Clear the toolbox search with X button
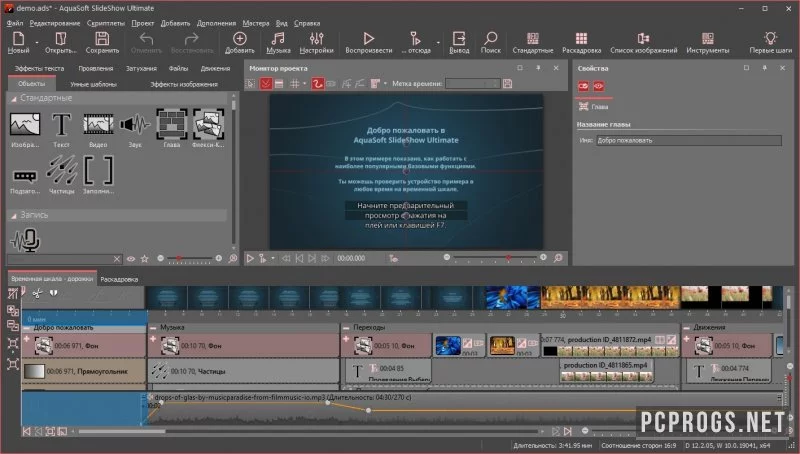The image size is (800, 454). tap(117, 259)
